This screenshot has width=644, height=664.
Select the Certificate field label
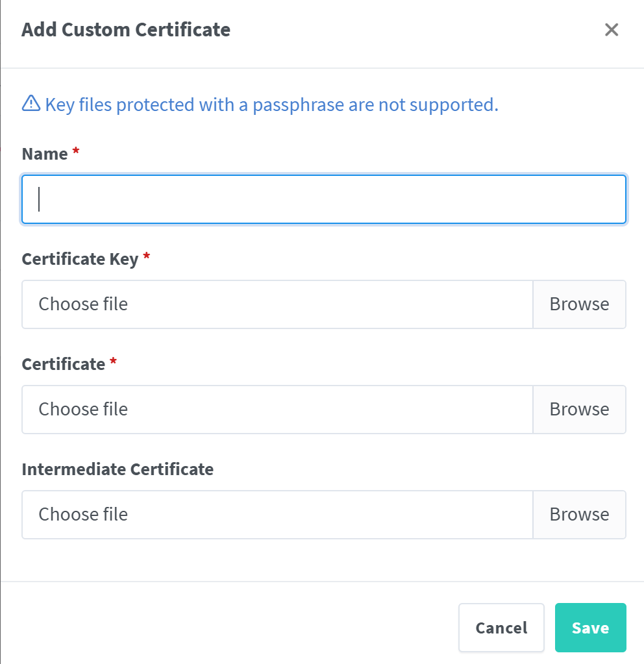click(x=64, y=364)
